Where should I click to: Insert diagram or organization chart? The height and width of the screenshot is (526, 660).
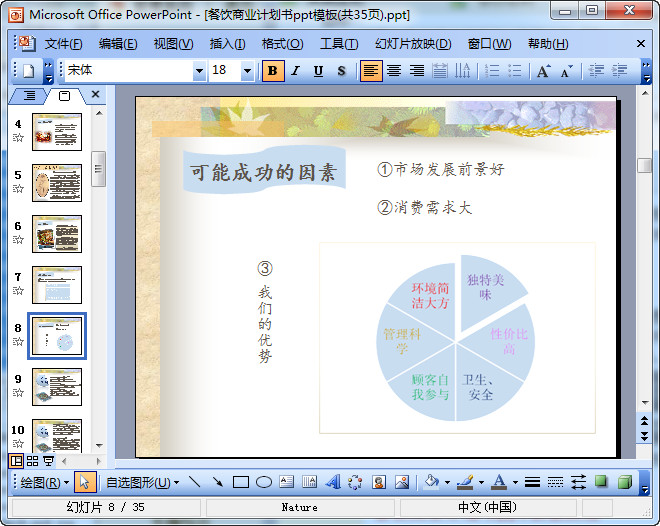(355, 482)
